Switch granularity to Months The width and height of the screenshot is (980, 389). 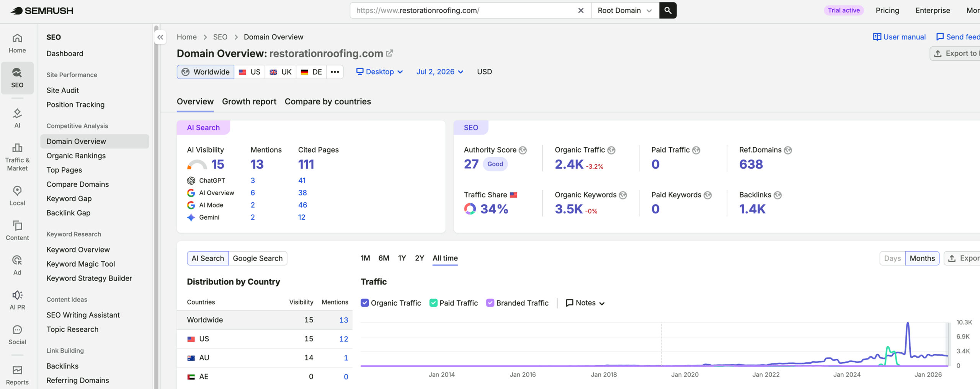point(922,258)
